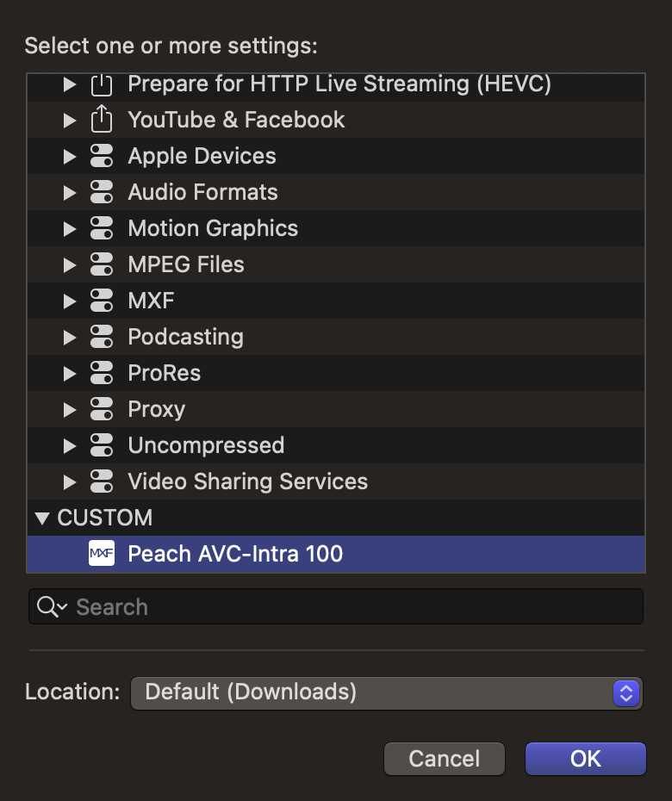Click the settings group icon beside Apple Devices

101,156
